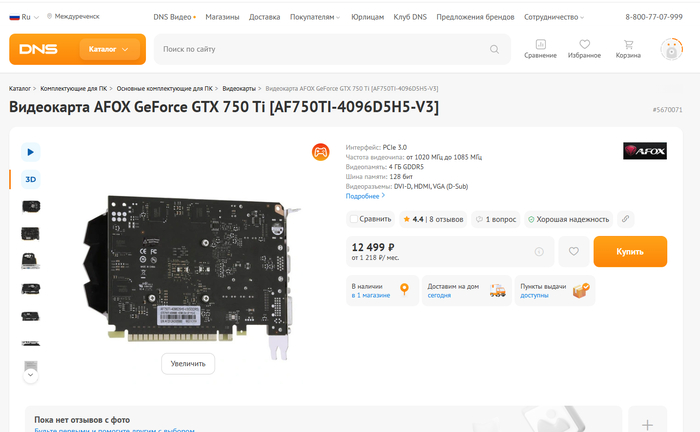Image resolution: width=700 pixels, height=432 pixels.
Task: Select fourth product photo thumbnail
Action: [x=30, y=289]
